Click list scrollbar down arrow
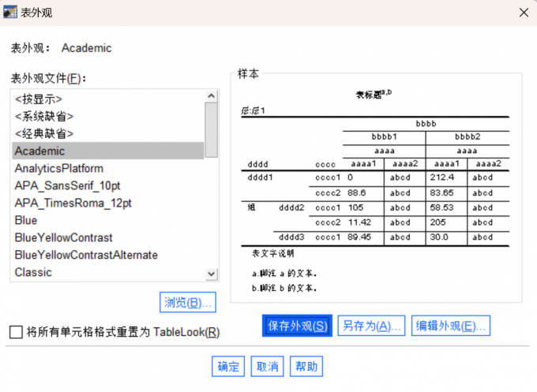This screenshot has height=392, width=537. 212,274
